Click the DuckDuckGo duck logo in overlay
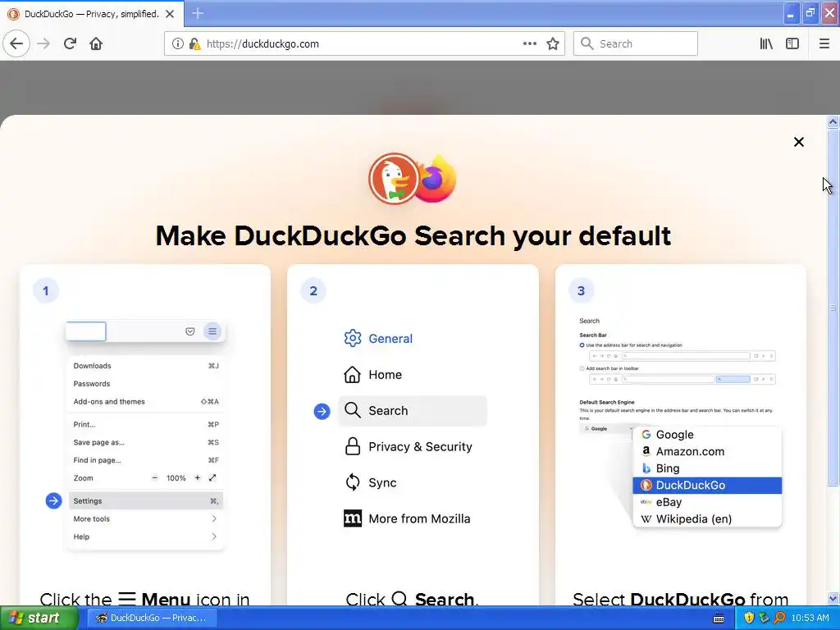 [394, 178]
